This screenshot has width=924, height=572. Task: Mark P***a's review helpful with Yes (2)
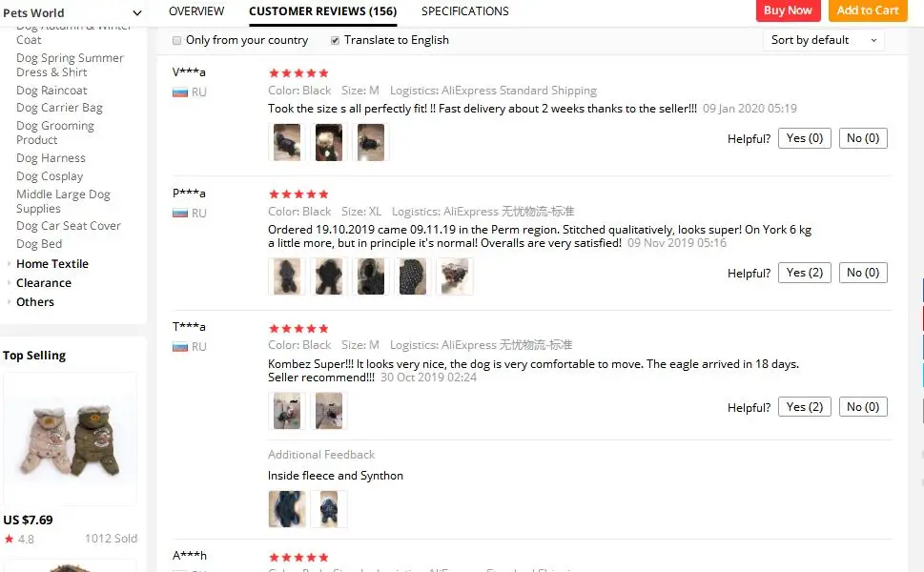[805, 273]
